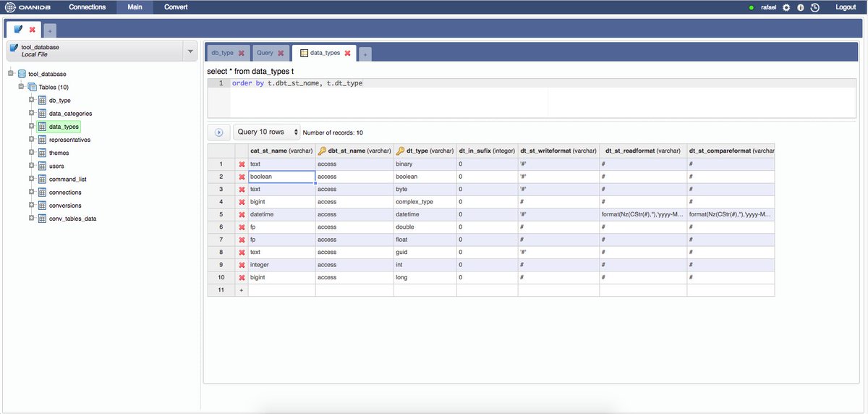Click the 'guid' cell in row 8
Image resolution: width=868 pixels, height=414 pixels.
tap(425, 252)
